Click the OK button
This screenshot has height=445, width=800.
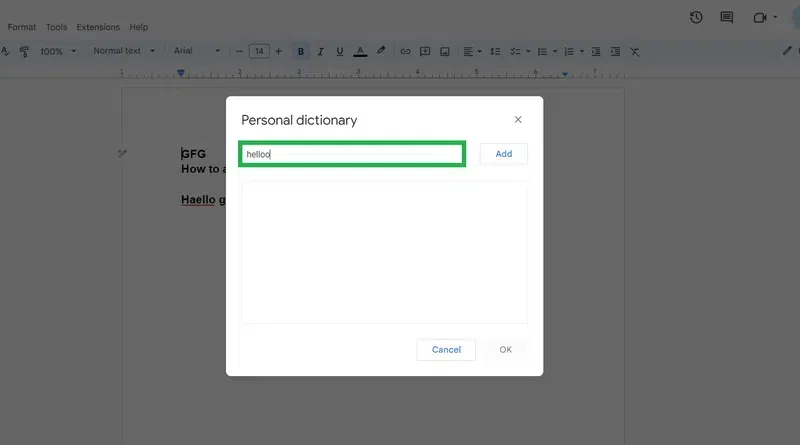pos(505,350)
